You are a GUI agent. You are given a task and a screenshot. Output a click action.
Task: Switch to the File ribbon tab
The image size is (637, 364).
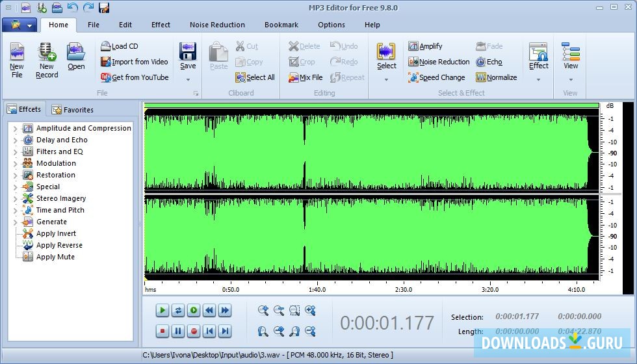[94, 25]
